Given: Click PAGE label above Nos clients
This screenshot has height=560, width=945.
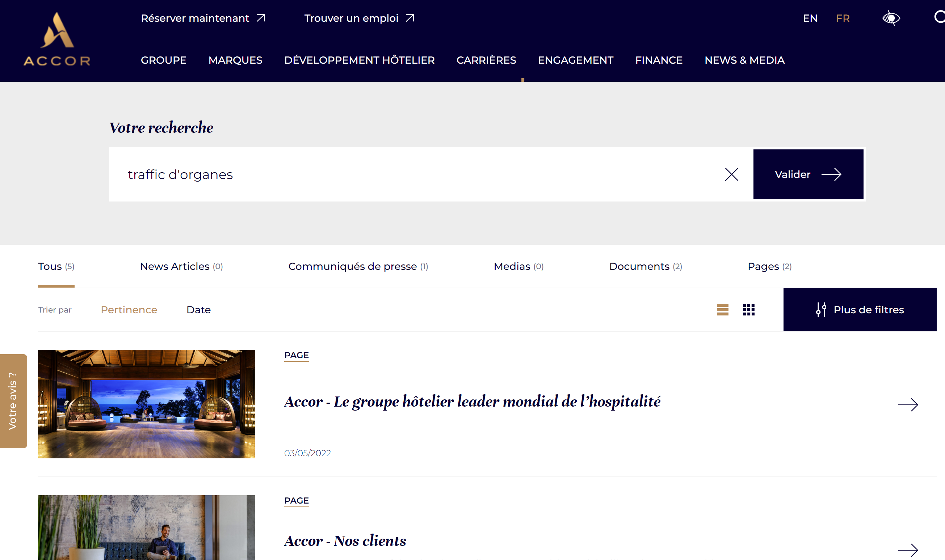Looking at the screenshot, I should [297, 501].
